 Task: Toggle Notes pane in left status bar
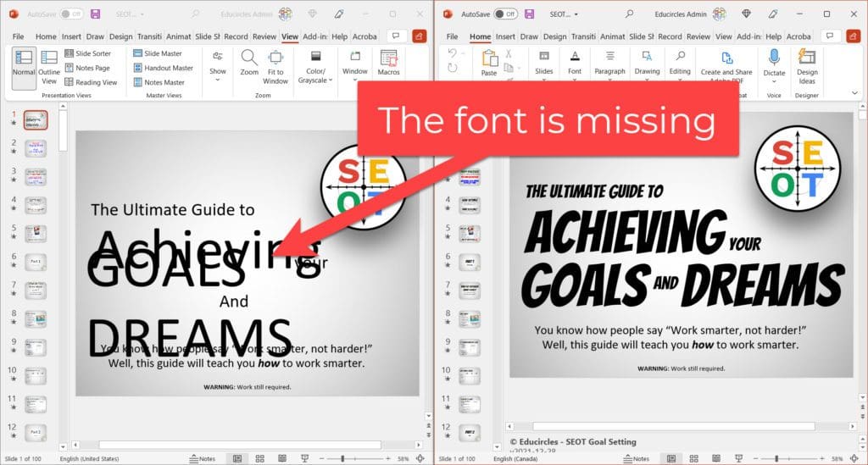click(202, 458)
